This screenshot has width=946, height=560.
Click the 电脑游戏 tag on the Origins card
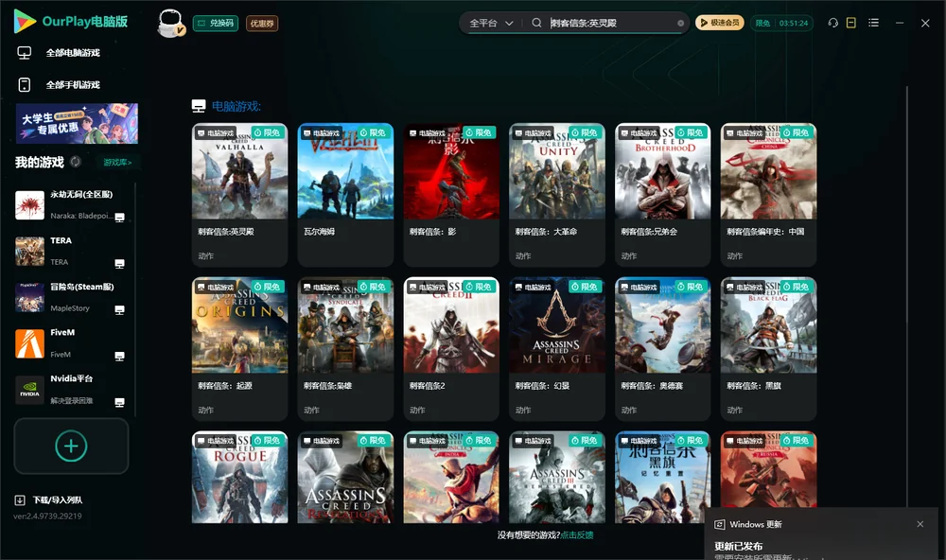(216, 288)
